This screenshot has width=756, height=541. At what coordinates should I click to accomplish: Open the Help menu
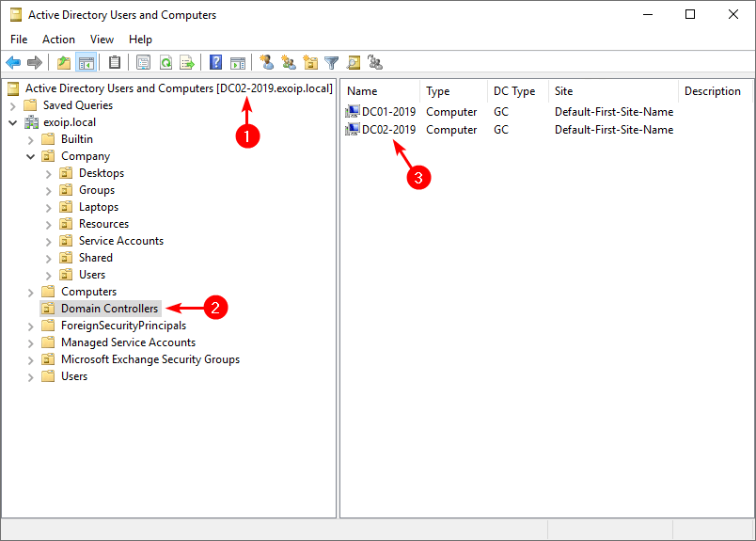[x=140, y=40]
